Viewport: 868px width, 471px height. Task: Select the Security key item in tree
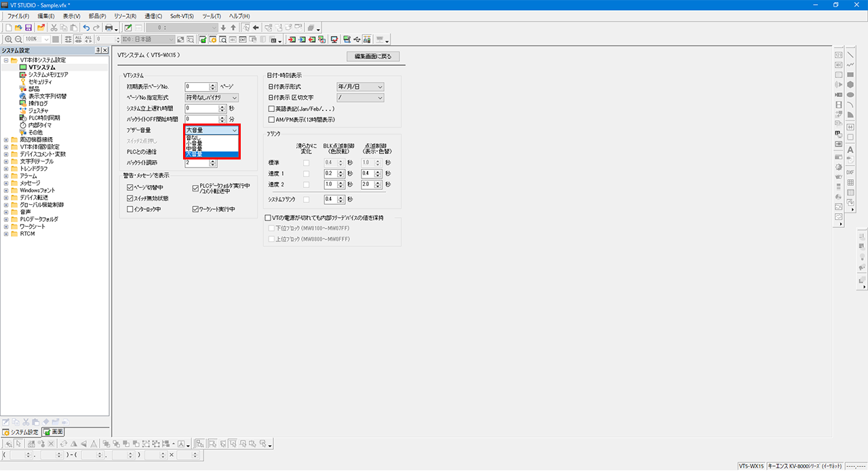40,81
